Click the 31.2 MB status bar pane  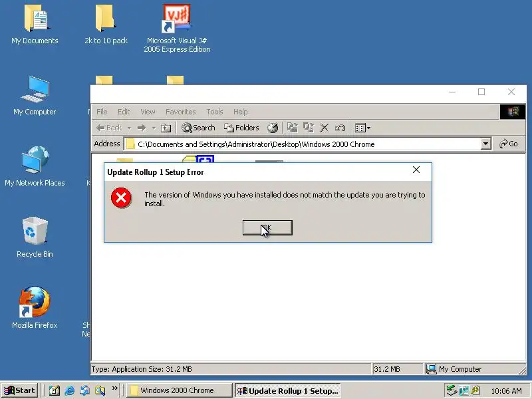click(x=397, y=369)
